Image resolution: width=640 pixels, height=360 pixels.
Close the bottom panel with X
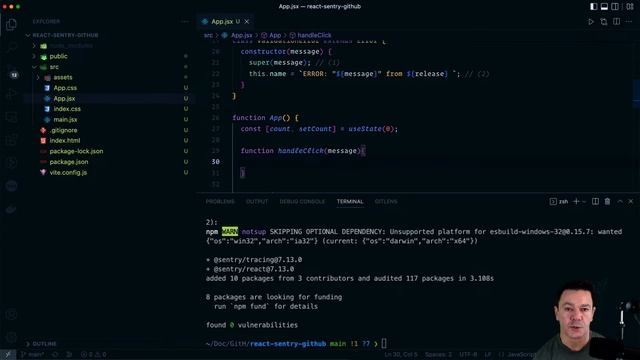pyautogui.click(x=631, y=201)
